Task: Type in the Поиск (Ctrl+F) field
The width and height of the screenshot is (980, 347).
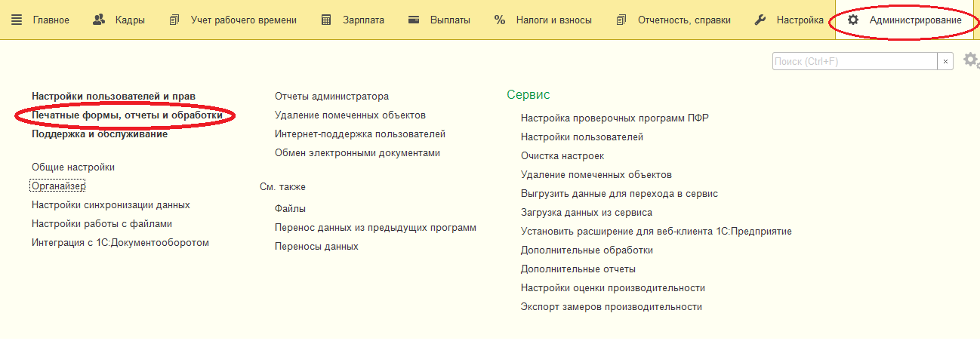Action: coord(853,62)
